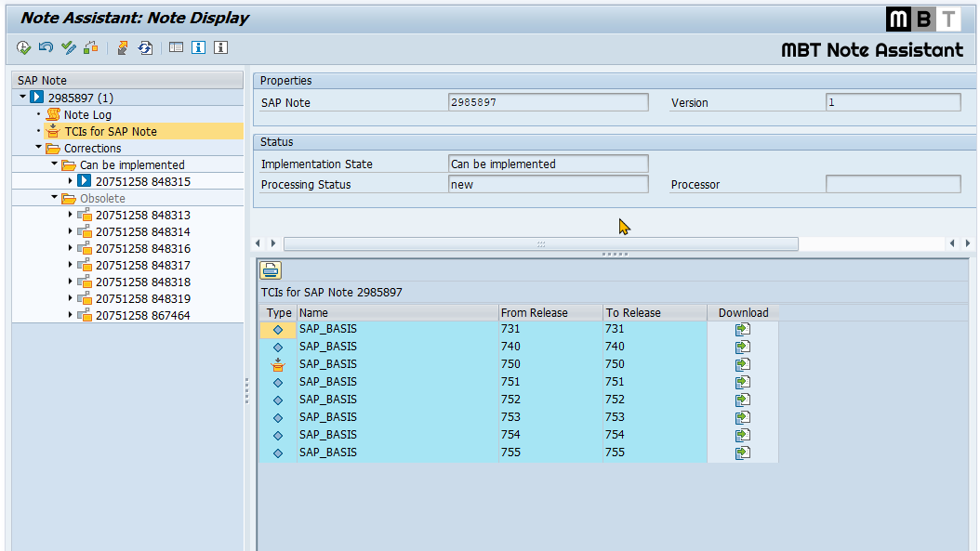The width and height of the screenshot is (980, 551).
Task: Click the refresh document icon in toolbar
Action: [145, 47]
